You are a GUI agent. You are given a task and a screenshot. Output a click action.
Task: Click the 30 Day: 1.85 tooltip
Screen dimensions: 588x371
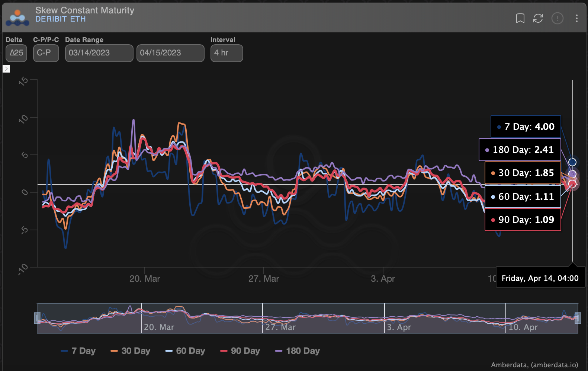(523, 173)
